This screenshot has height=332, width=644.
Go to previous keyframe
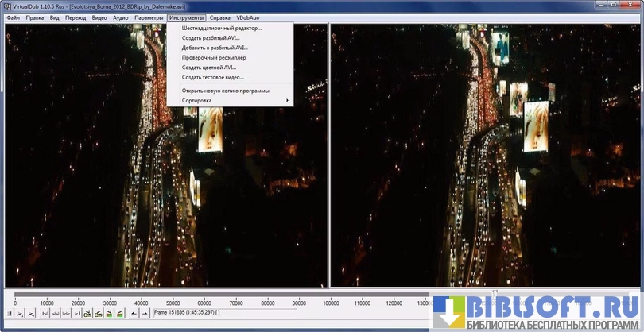pos(88,314)
